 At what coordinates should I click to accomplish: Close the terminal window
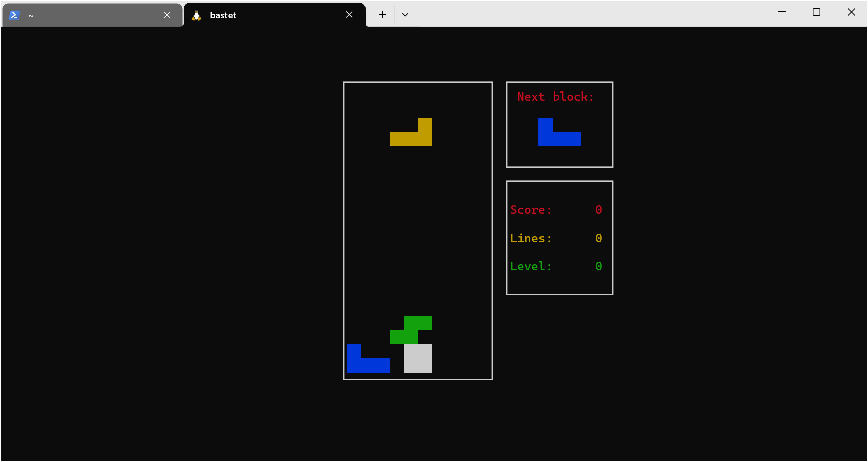851,12
